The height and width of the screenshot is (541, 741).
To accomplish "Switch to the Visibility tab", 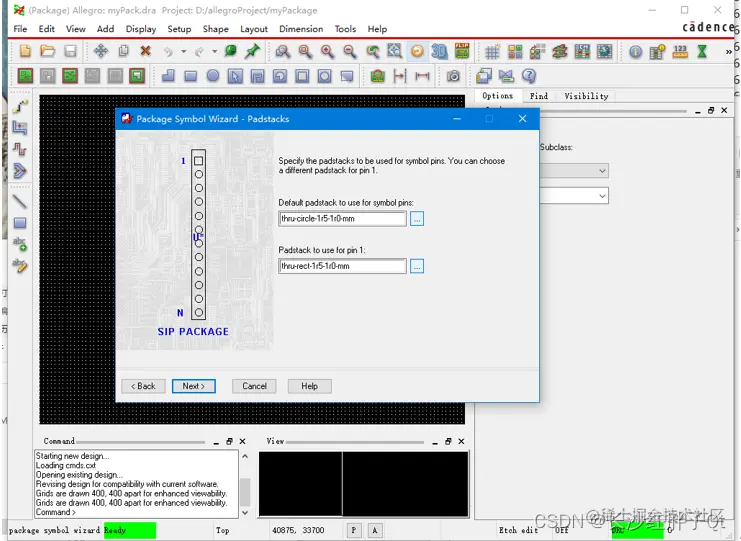I will [586, 96].
